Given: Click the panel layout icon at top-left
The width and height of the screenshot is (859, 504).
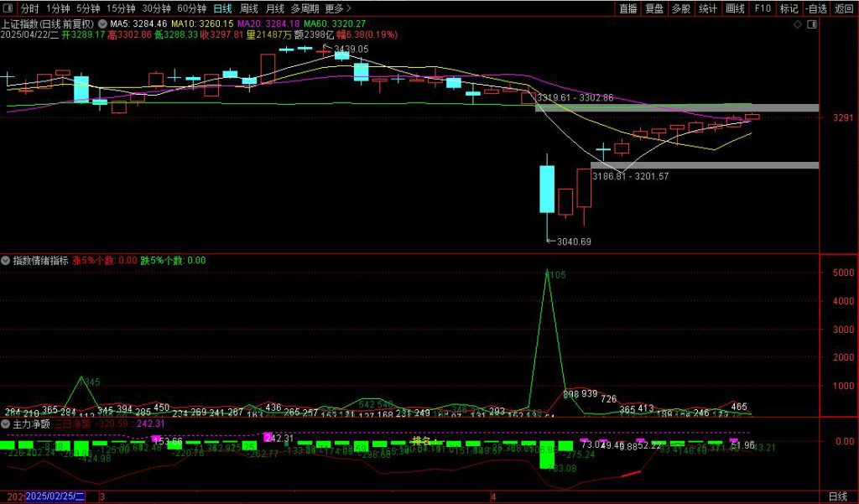Looking at the screenshot, I should tap(9, 8).
